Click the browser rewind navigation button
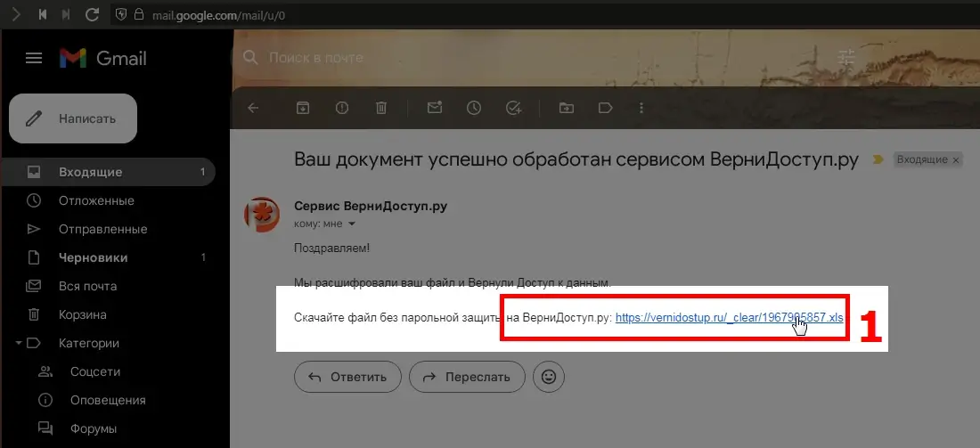This screenshot has width=980, height=448. point(43,14)
